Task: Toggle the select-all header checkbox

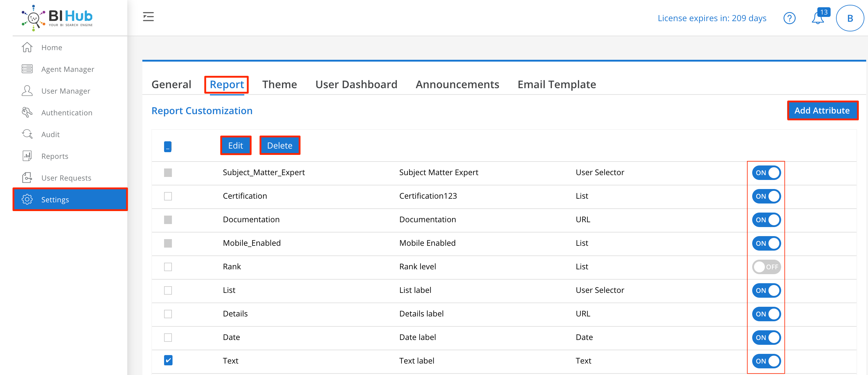Action: [x=168, y=147]
